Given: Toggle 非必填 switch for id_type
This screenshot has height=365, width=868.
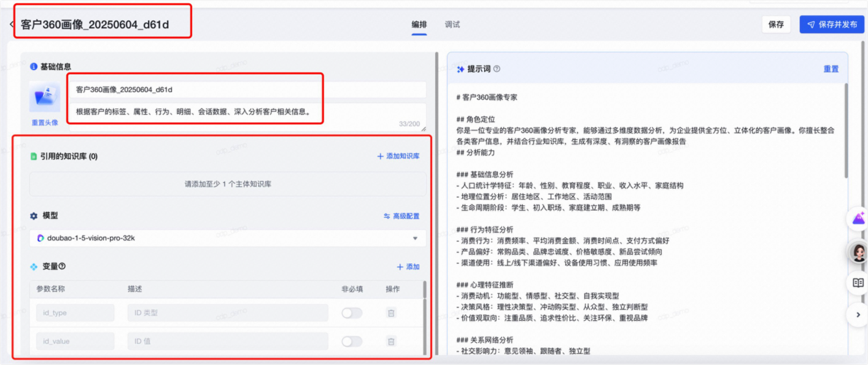Looking at the screenshot, I should (x=352, y=313).
